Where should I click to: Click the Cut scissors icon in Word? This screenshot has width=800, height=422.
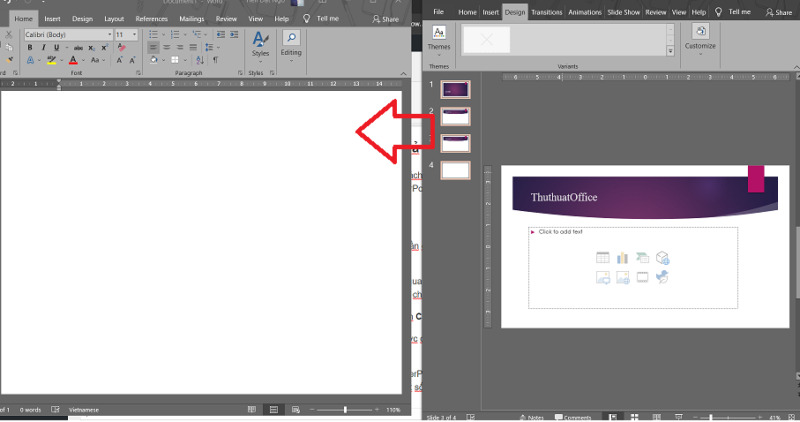pos(9,35)
